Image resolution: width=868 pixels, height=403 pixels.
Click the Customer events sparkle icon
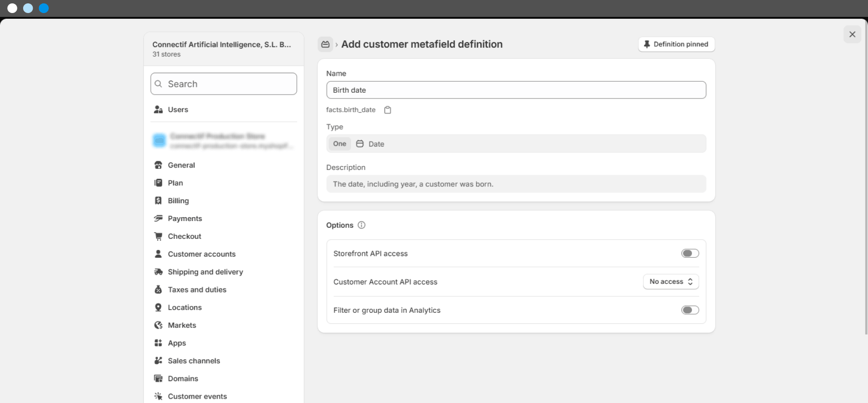pyautogui.click(x=158, y=396)
